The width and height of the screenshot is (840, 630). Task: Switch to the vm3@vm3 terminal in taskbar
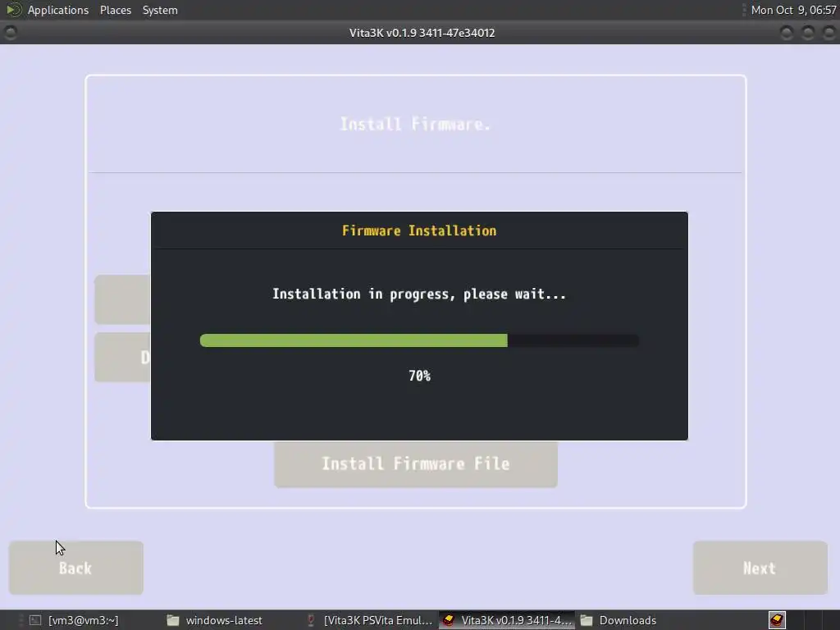[x=83, y=620]
